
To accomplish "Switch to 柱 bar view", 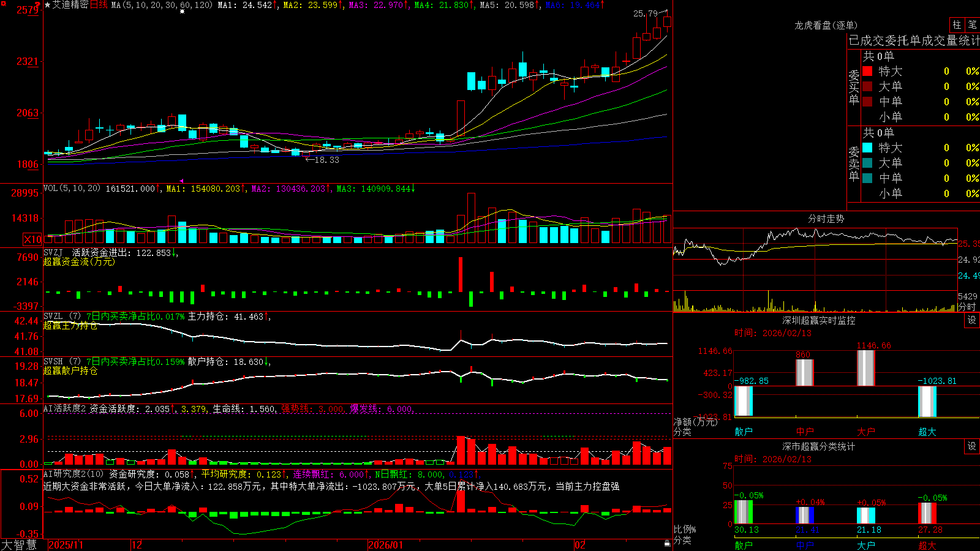I will click(x=957, y=24).
